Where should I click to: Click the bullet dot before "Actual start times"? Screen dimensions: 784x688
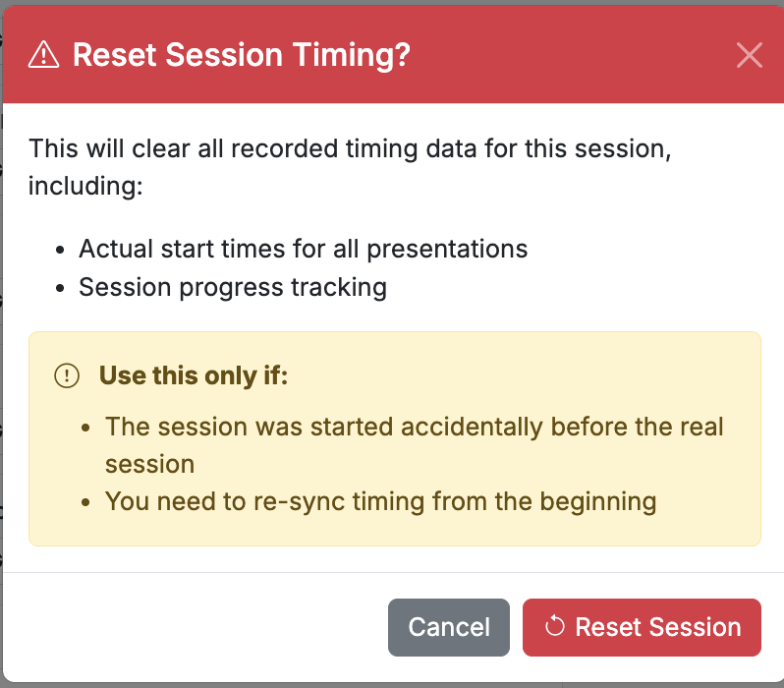61,250
